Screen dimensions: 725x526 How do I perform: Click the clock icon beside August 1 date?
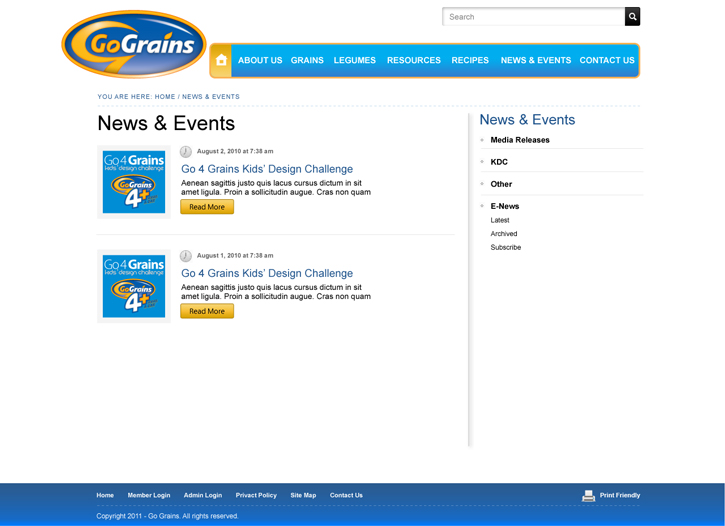[x=186, y=256]
